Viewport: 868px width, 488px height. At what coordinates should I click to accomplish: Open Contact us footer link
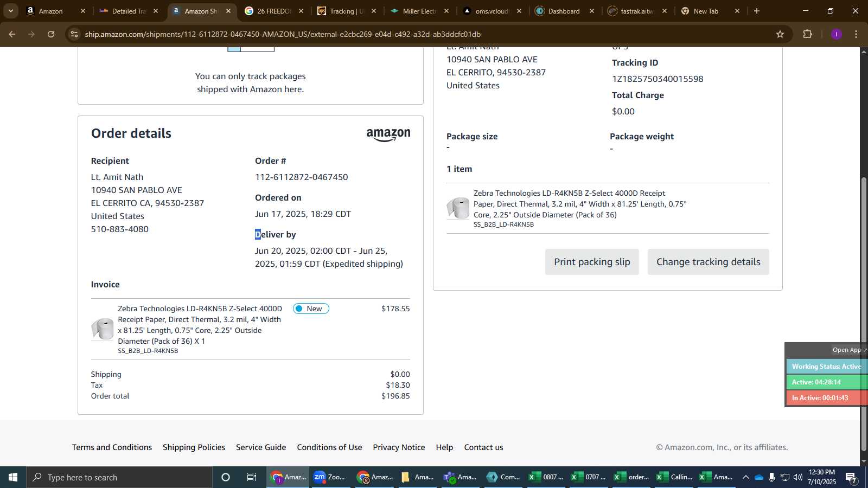(x=483, y=447)
